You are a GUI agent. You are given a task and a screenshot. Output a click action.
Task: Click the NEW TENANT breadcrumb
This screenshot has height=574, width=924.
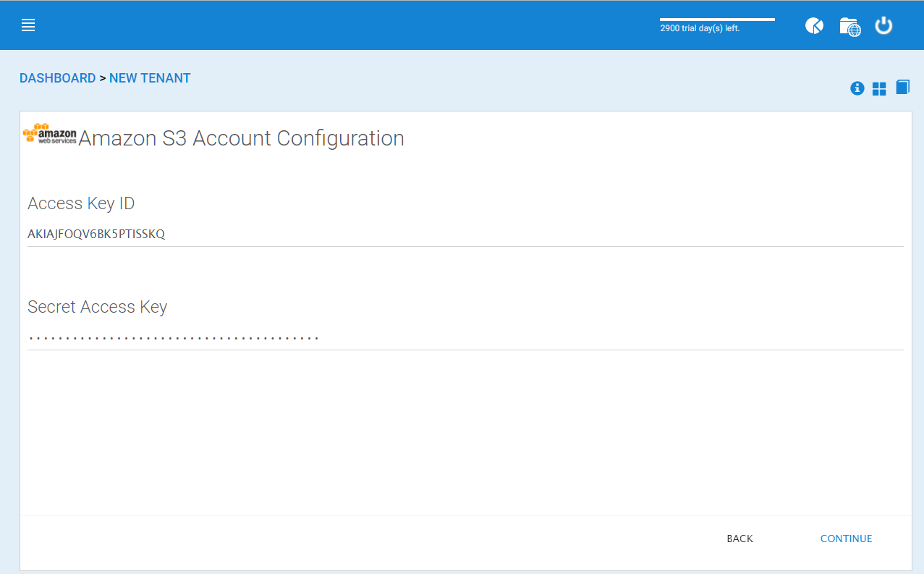[150, 78]
